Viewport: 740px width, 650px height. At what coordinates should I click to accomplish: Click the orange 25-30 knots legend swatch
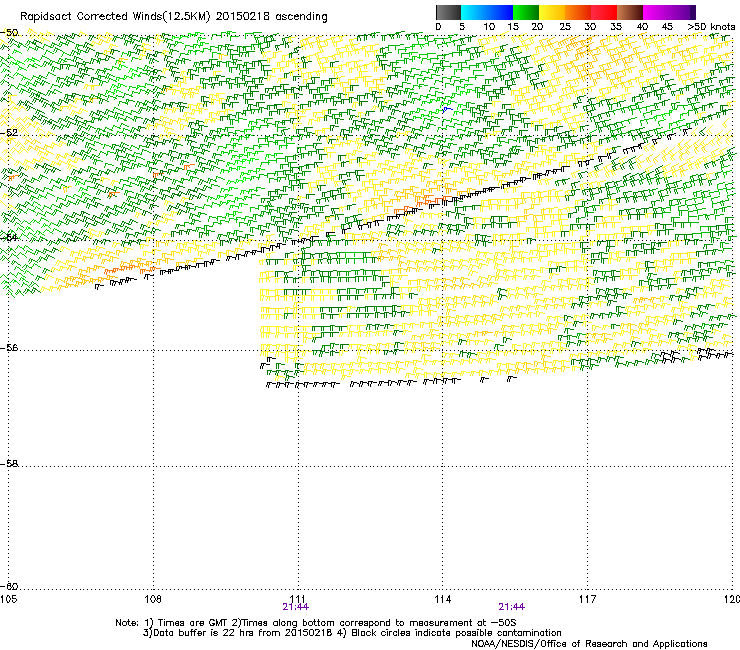coord(578,12)
